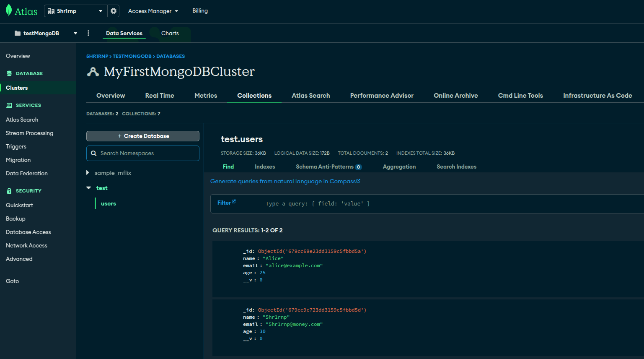Click the Security section lock icon
644x359 pixels.
click(x=9, y=191)
